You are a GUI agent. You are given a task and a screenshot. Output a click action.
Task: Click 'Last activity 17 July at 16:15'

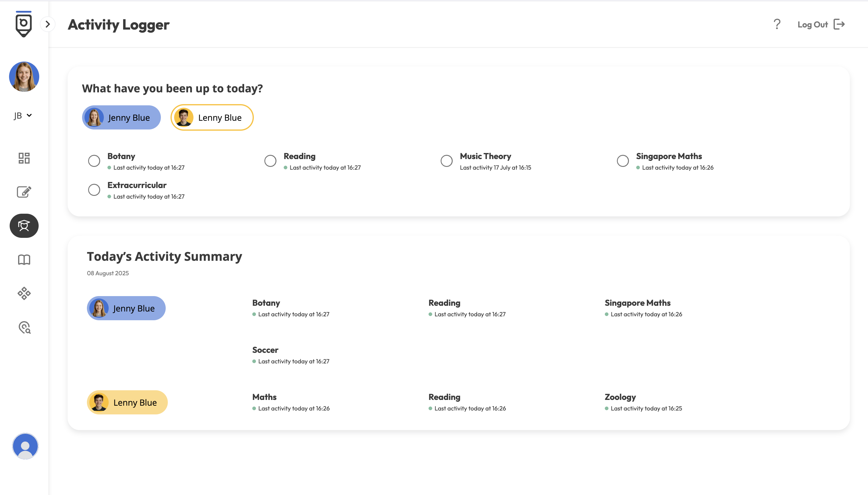click(x=495, y=168)
